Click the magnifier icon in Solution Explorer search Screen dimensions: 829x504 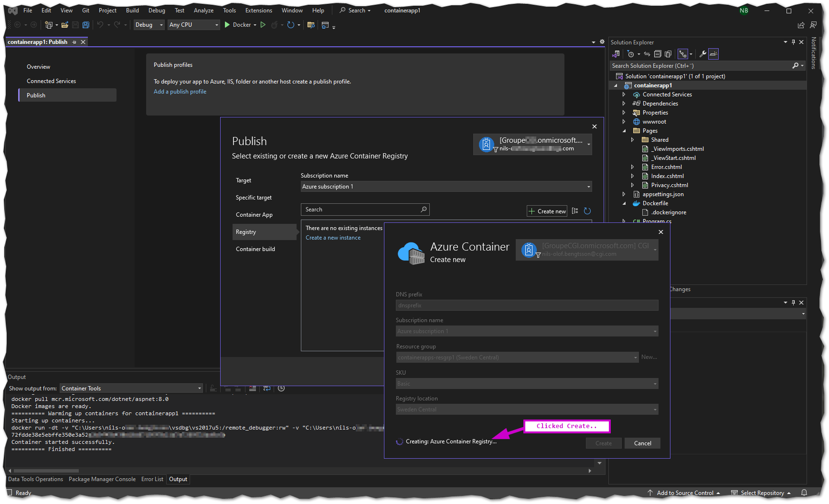[795, 66]
